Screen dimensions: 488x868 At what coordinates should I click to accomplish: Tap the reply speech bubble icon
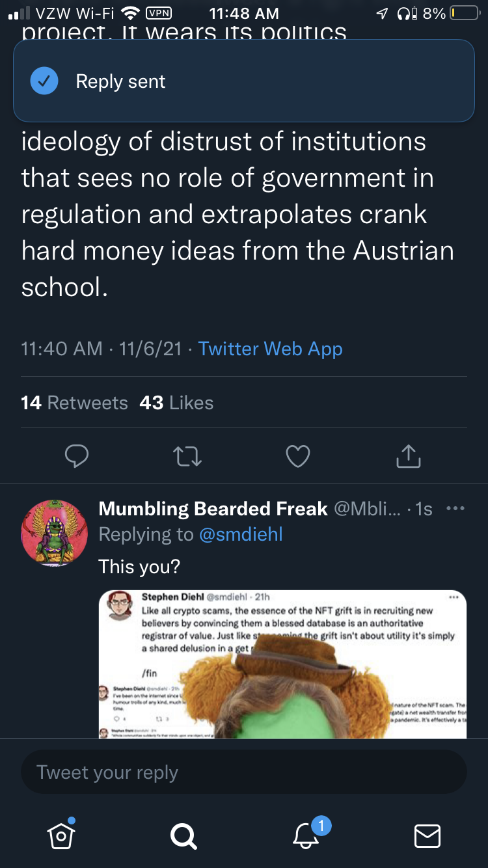[x=77, y=456]
